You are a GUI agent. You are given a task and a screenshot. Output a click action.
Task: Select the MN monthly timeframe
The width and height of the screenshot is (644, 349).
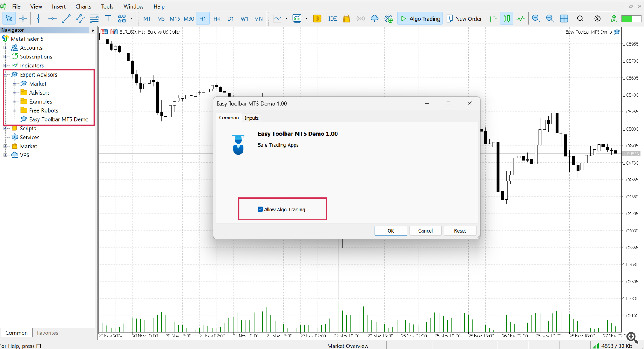coord(258,18)
